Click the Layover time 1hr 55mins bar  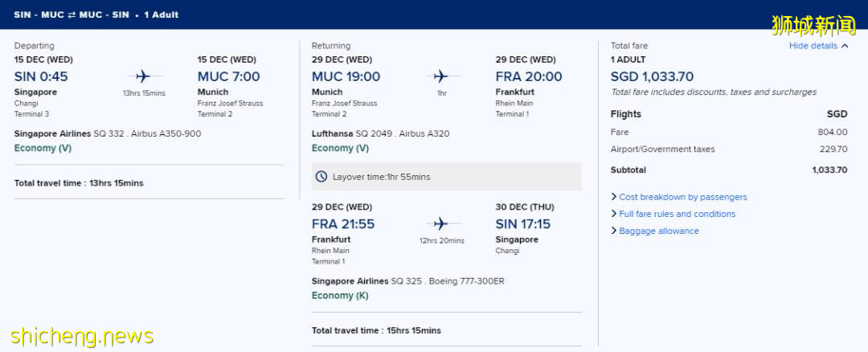pos(446,177)
